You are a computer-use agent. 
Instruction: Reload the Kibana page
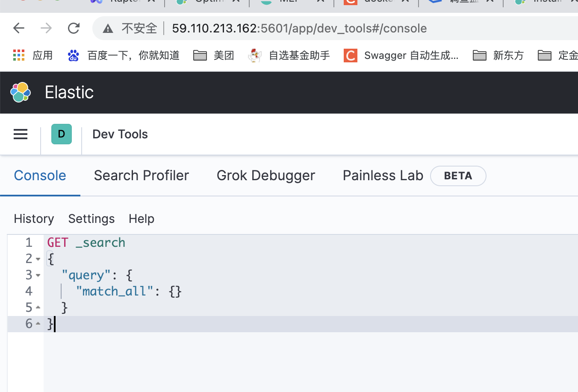74,28
